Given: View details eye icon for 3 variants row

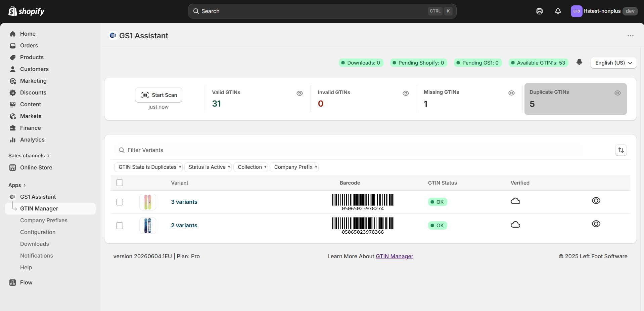Looking at the screenshot, I should (x=596, y=201).
